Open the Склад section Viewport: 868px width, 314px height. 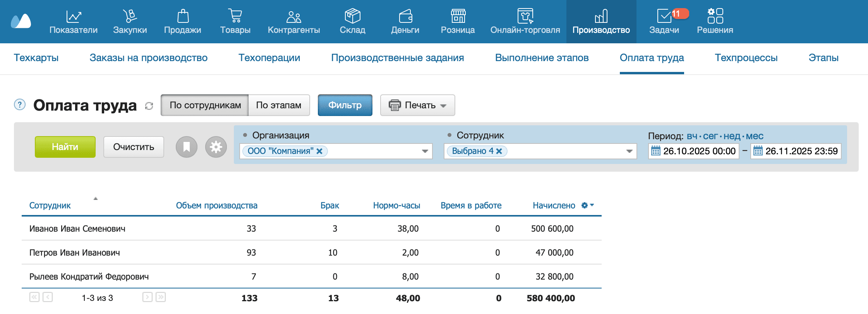[x=353, y=22]
